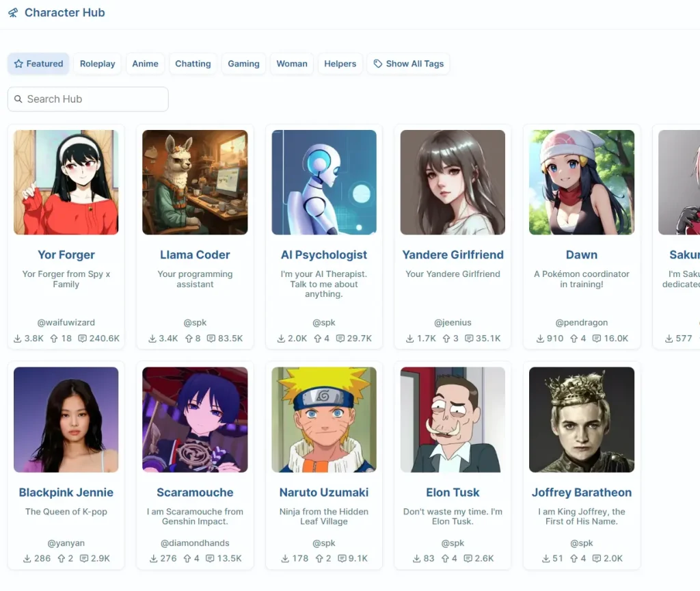Open author profile @waifuwizard
The image size is (700, 591).
(66, 323)
